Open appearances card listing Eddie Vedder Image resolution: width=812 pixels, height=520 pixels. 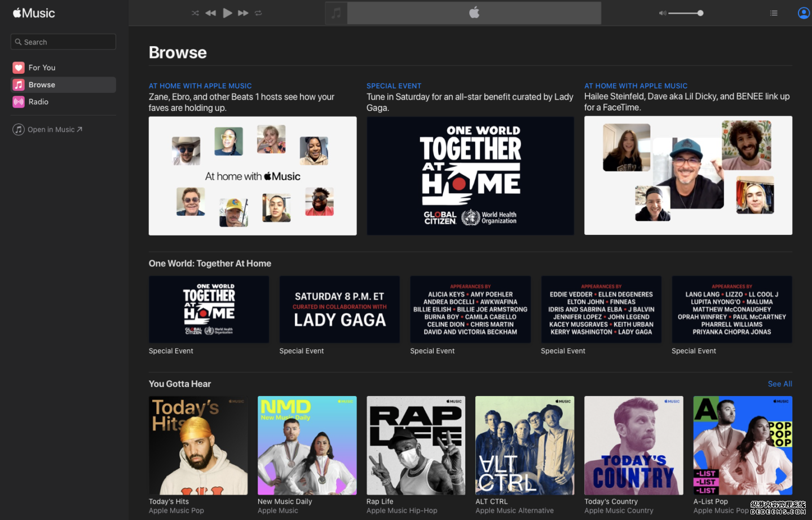(601, 309)
